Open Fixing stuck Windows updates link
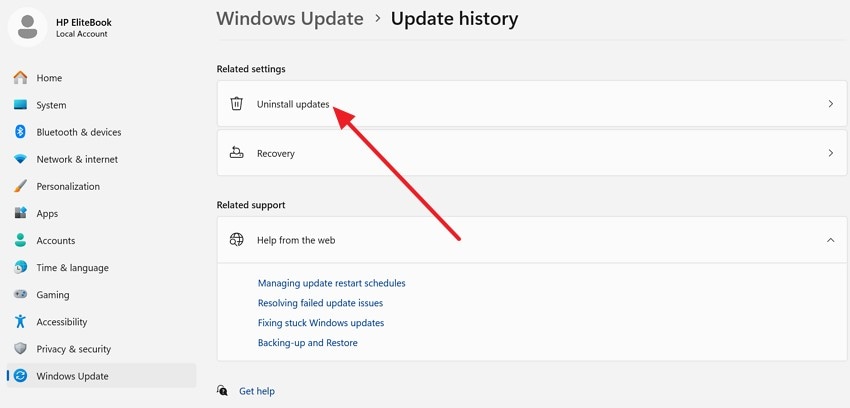Screen dimensions: 850x408 (x=321, y=323)
